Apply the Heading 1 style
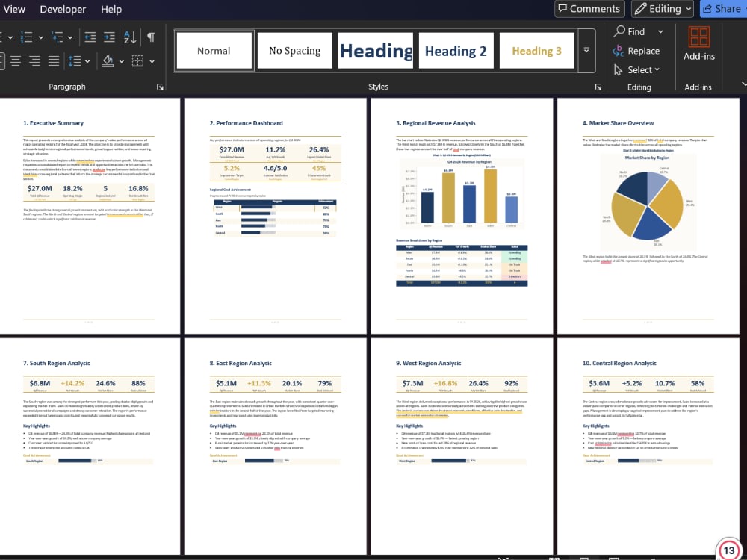 (376, 51)
